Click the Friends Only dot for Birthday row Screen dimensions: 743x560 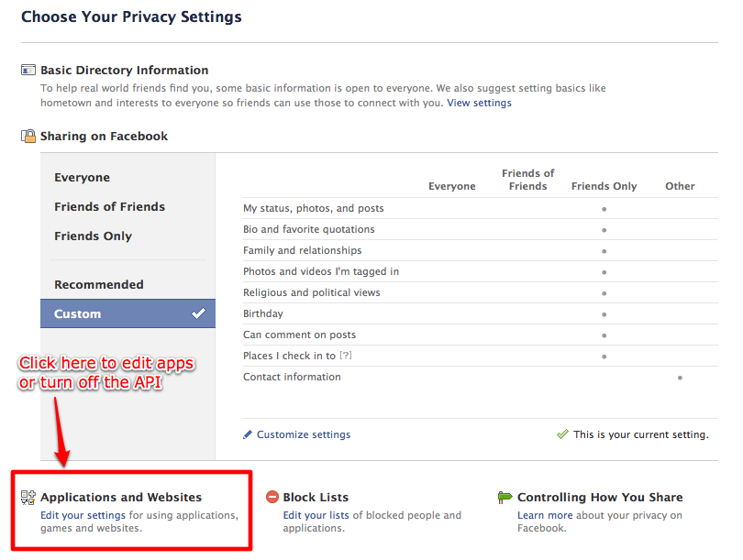[604, 314]
